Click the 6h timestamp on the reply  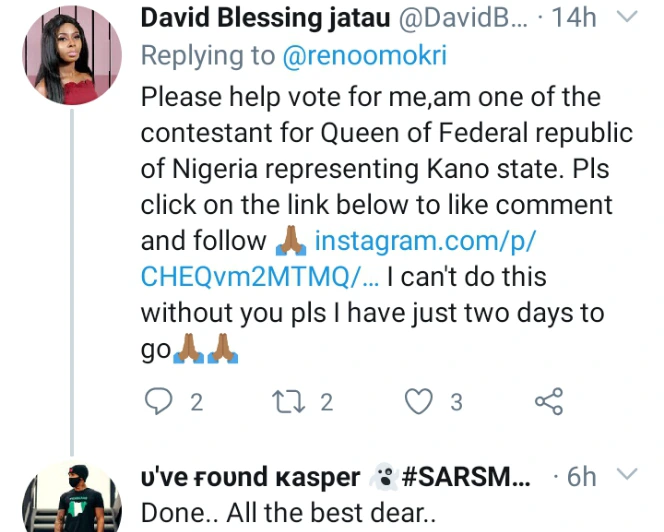582,476
